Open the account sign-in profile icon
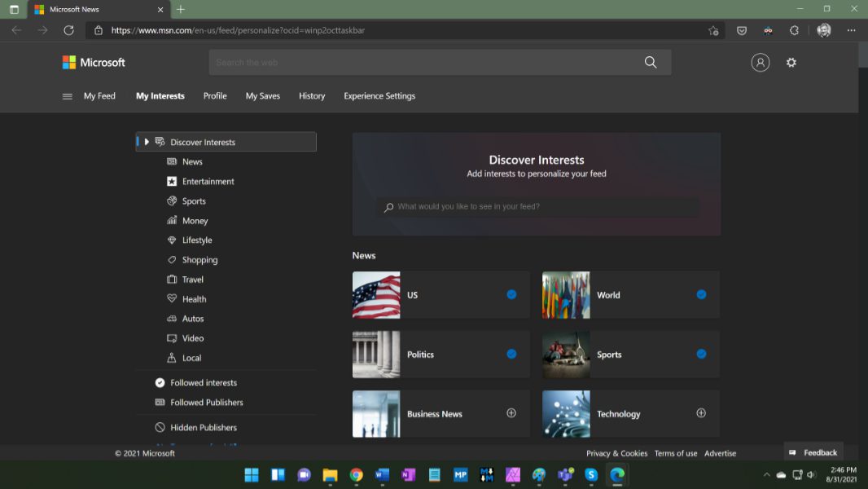Image resolution: width=868 pixels, height=489 pixels. [x=760, y=63]
